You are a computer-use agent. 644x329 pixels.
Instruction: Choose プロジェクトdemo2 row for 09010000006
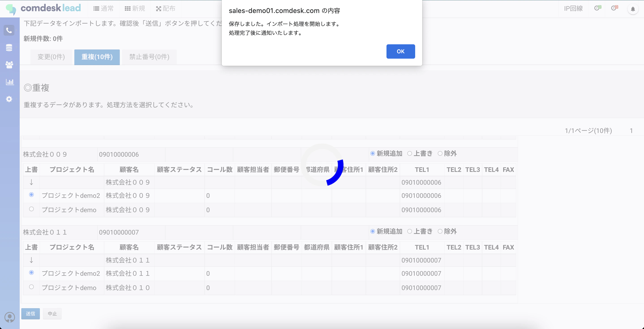pyautogui.click(x=31, y=194)
